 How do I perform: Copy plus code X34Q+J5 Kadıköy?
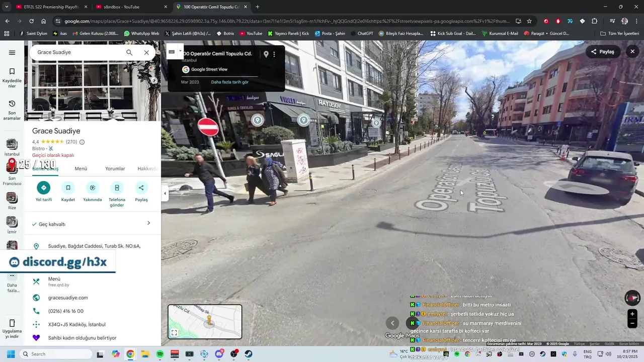pos(77,324)
